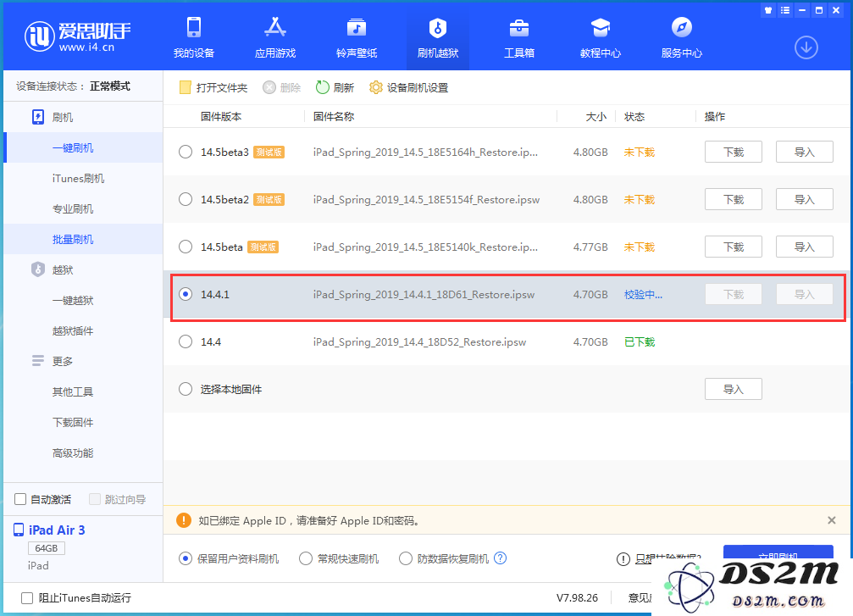
Task: Click the greyed 删除 delete button
Action: tap(282, 87)
